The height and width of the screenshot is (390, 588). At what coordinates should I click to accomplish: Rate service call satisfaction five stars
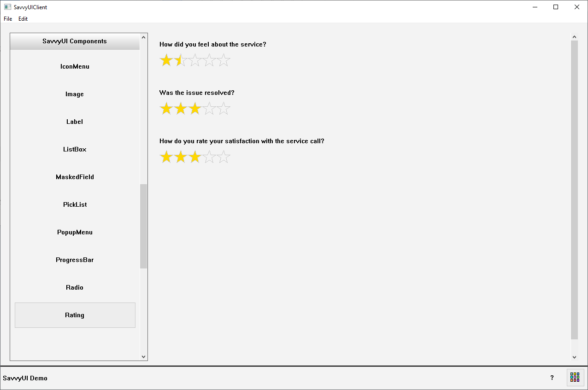tap(223, 157)
